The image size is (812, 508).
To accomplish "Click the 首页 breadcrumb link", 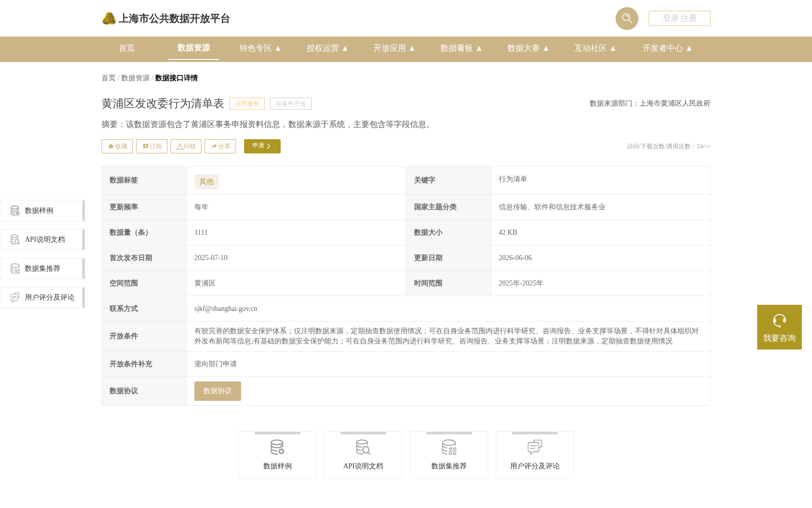I will (x=109, y=78).
